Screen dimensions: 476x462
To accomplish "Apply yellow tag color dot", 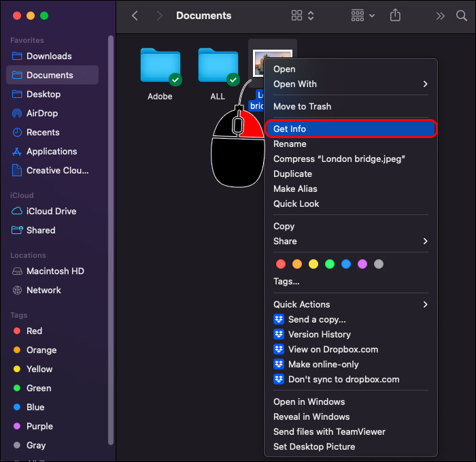I will 313,264.
